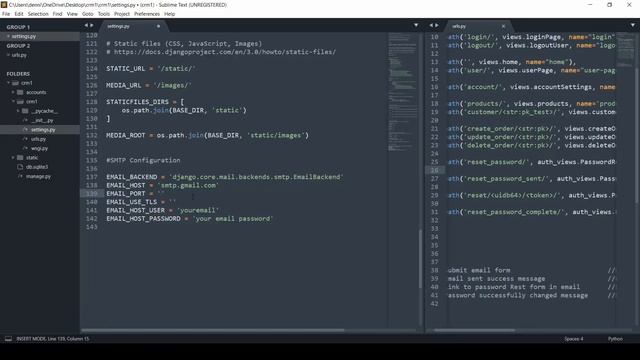Screen dimensions: 640x360
Task: Expand the accounts folder arrow
Action: [13, 92]
